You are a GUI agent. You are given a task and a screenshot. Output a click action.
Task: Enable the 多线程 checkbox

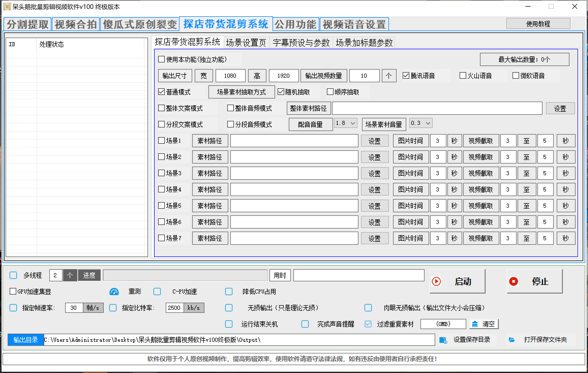[13, 275]
